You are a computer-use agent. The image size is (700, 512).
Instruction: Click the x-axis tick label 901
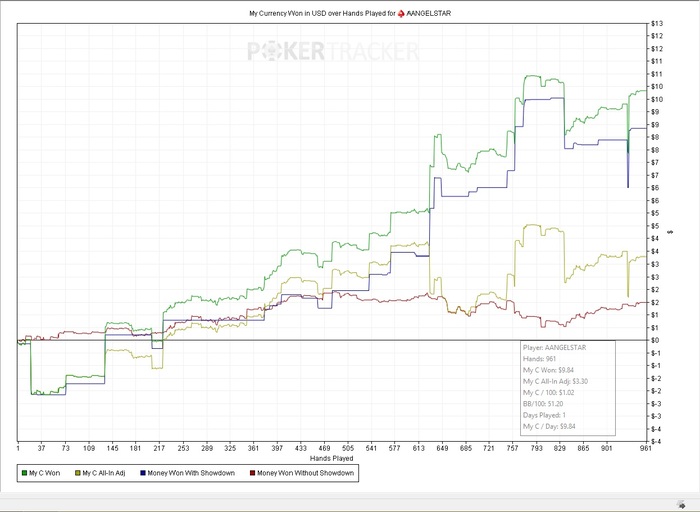pyautogui.click(x=607, y=448)
